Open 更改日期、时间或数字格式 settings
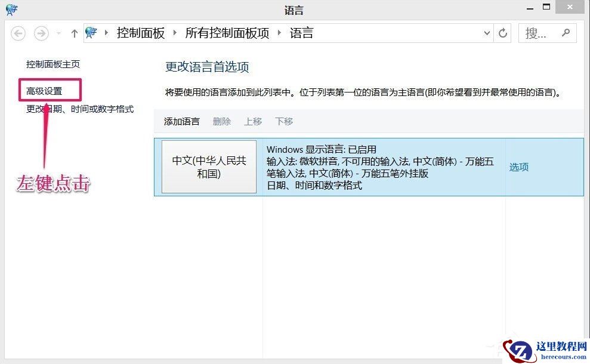Viewport: 590px width, 364px height. click(79, 109)
